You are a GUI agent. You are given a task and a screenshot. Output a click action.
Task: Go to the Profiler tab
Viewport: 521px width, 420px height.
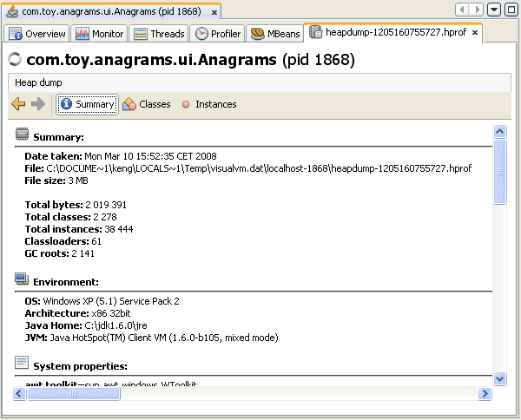(x=218, y=34)
